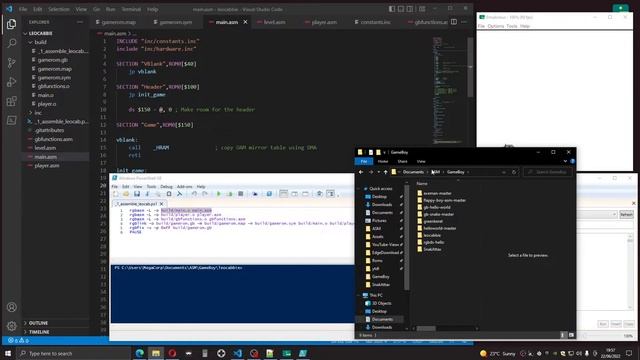Close the main.asm editor tab

pyautogui.click(x=245, y=22)
